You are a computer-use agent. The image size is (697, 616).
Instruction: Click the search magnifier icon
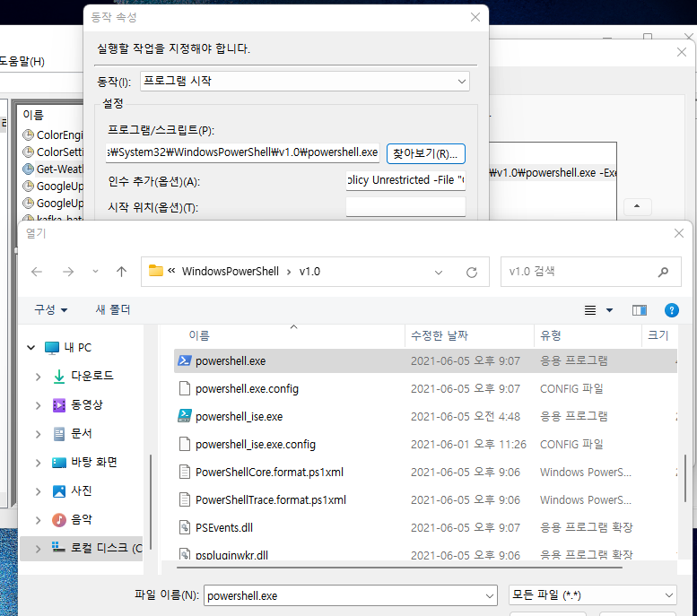(663, 272)
